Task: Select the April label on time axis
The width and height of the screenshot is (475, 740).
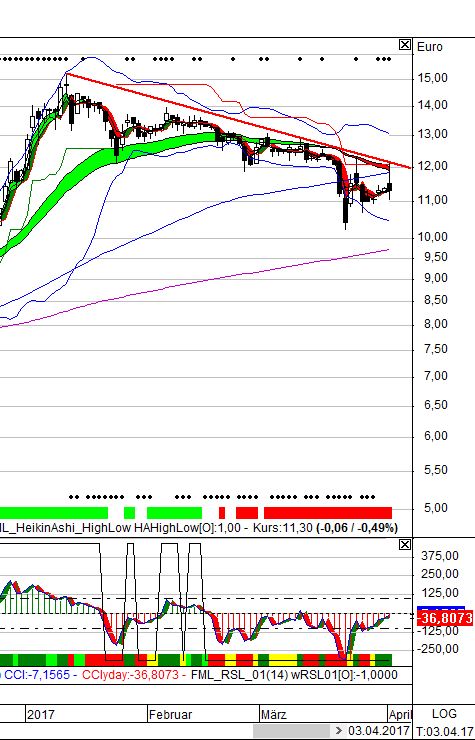Action: pyautogui.click(x=400, y=715)
